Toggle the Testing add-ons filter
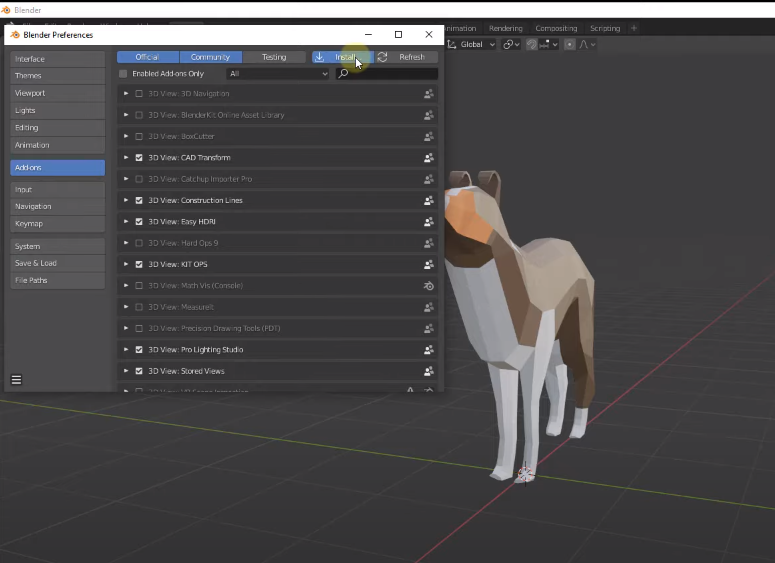This screenshot has width=775, height=563. [274, 57]
